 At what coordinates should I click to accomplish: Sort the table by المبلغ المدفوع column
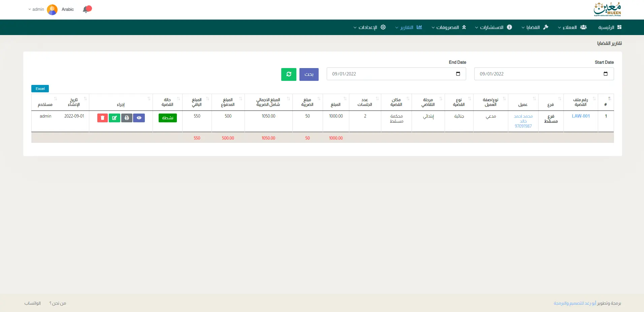(x=228, y=102)
